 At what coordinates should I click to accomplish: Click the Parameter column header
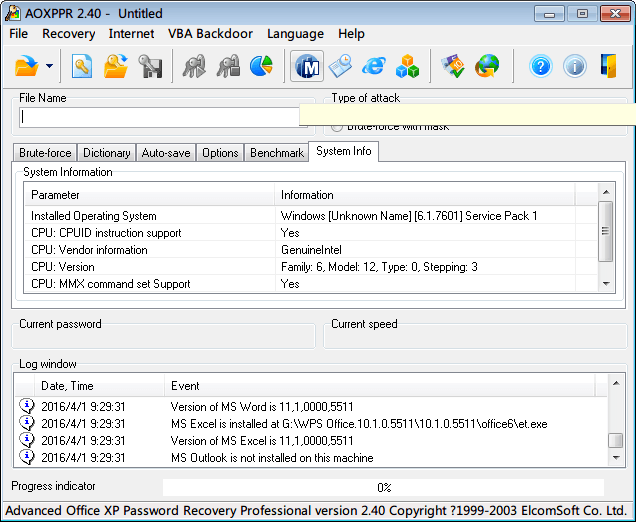coord(149,195)
